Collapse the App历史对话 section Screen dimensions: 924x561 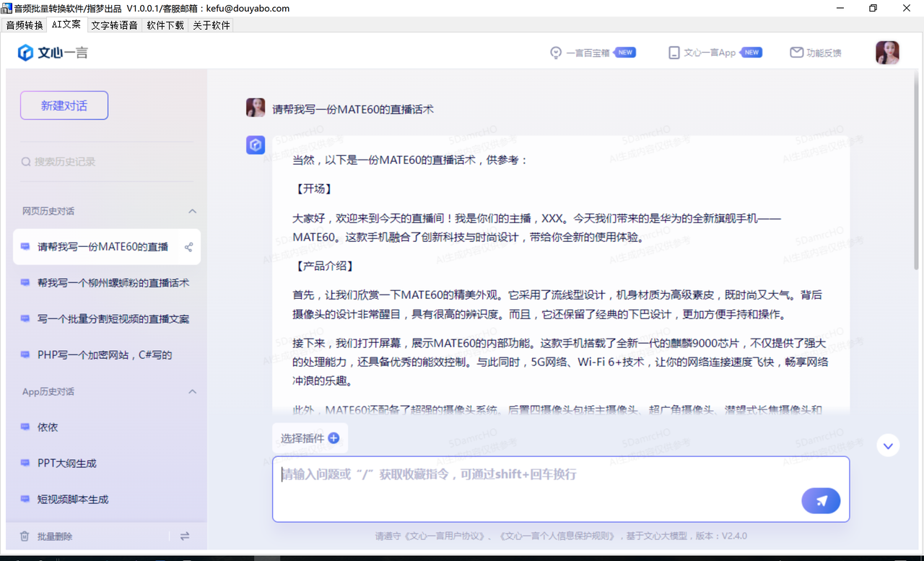[192, 392]
